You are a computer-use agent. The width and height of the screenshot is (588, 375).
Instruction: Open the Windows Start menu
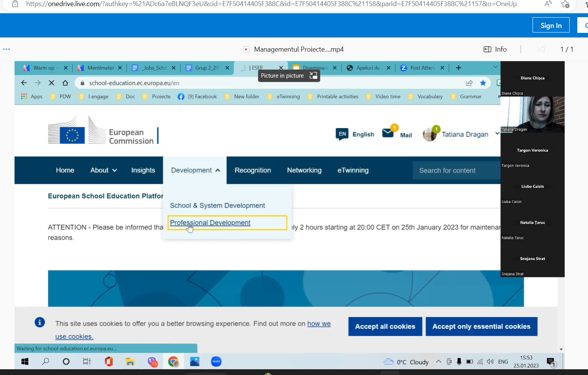pos(25,362)
